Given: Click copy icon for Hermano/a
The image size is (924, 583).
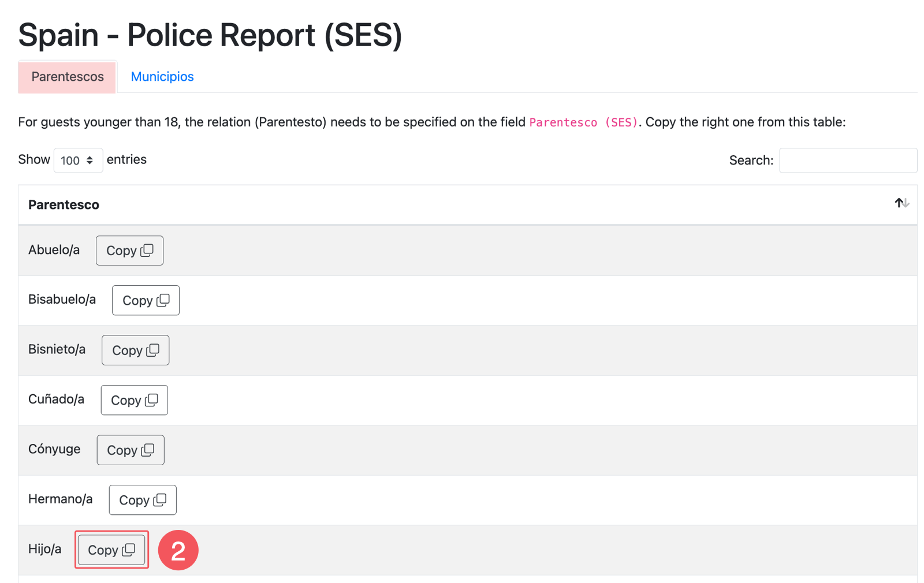Looking at the screenshot, I should pyautogui.click(x=160, y=500).
